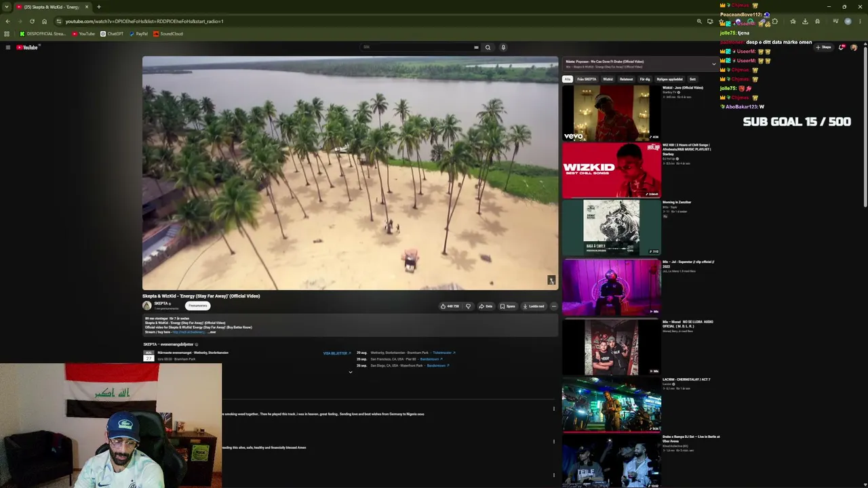Viewport: 868px width, 488px height.
Task: Select the Wizkid filter chip
Action: click(608, 79)
